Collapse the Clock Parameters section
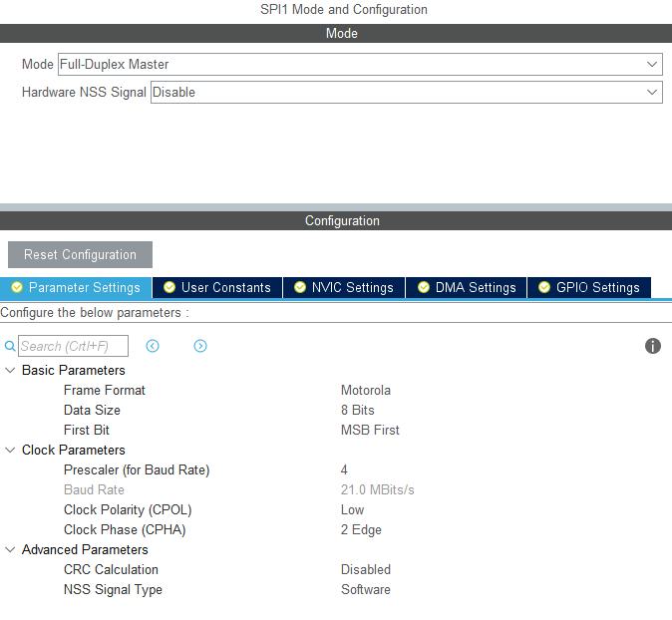 coord(10,450)
